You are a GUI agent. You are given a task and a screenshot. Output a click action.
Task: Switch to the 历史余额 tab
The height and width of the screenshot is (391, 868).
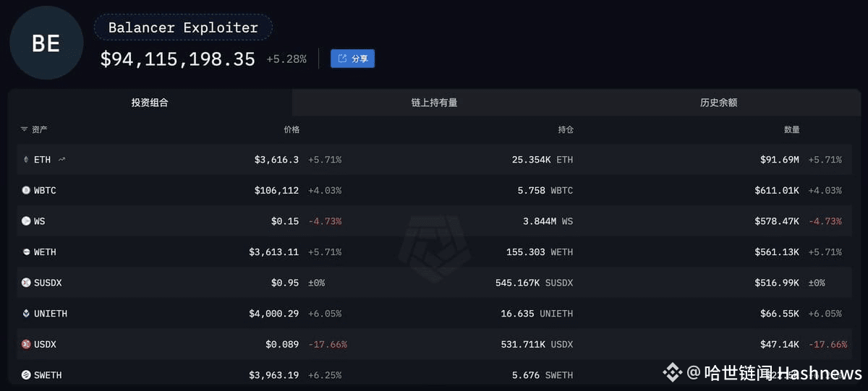[718, 103]
